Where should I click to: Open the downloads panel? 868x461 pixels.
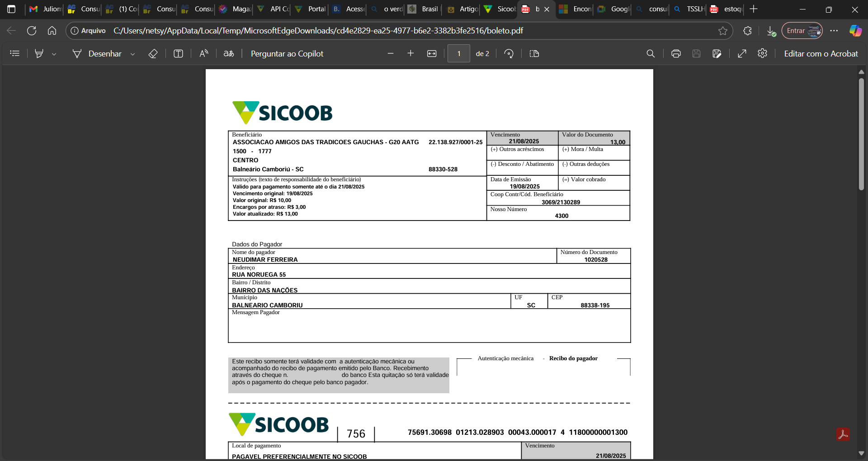coord(771,31)
